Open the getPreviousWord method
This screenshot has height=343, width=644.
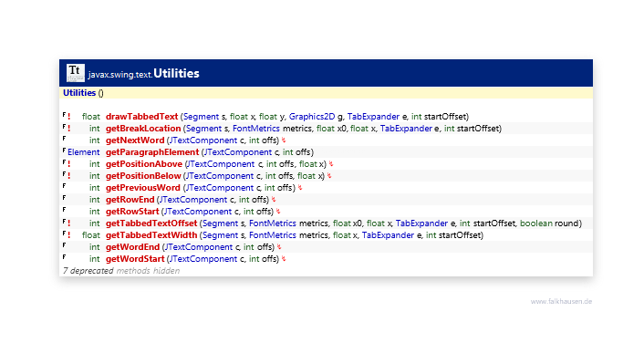click(x=143, y=188)
